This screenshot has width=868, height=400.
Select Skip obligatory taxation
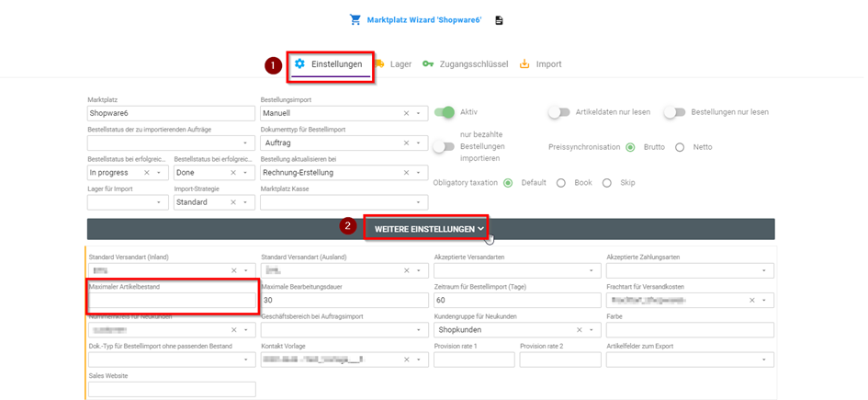(x=607, y=183)
